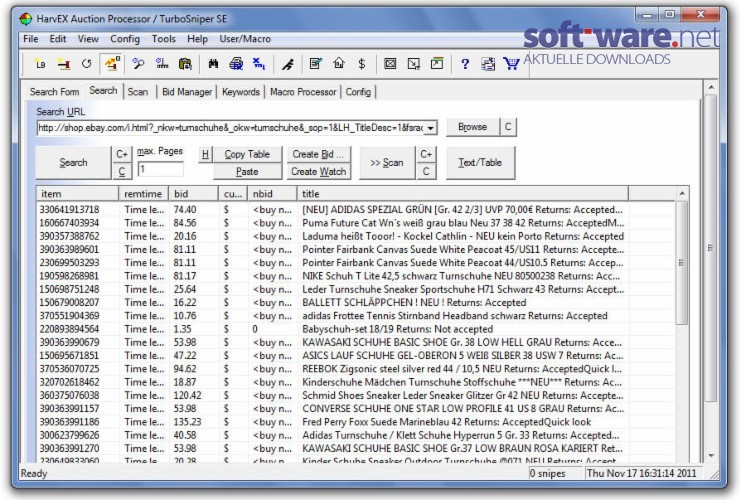Click the clipboard paste toolbar icon
Viewport: 741px width, 500px height.
(185, 64)
